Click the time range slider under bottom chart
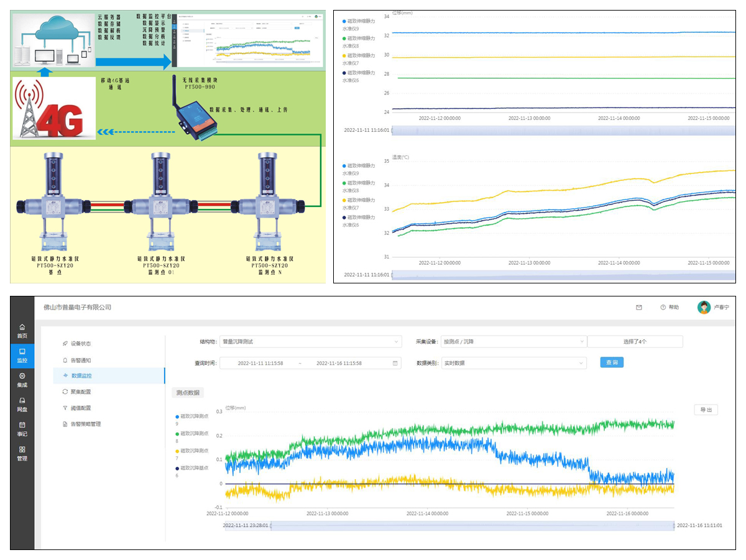Image resolution: width=746 pixels, height=560 pixels. pyautogui.click(x=449, y=525)
